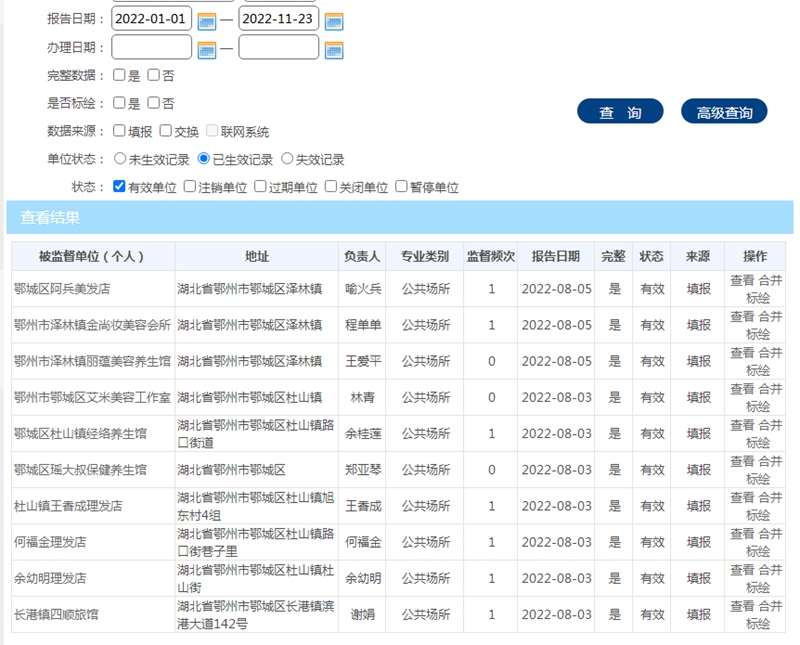The height and width of the screenshot is (645, 800).
Task: Select unit name 鄂城区杜山镇经络养生馆
Action: click(80, 434)
